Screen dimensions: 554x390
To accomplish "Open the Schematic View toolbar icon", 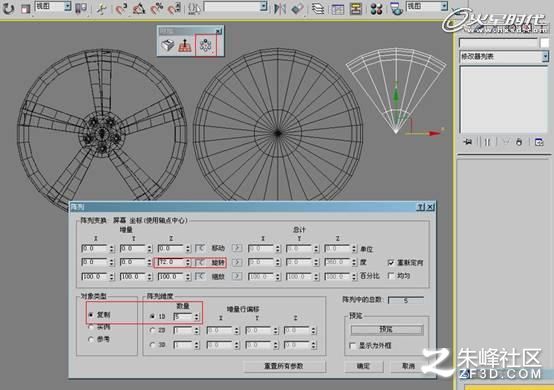I will pyautogui.click(x=356, y=8).
